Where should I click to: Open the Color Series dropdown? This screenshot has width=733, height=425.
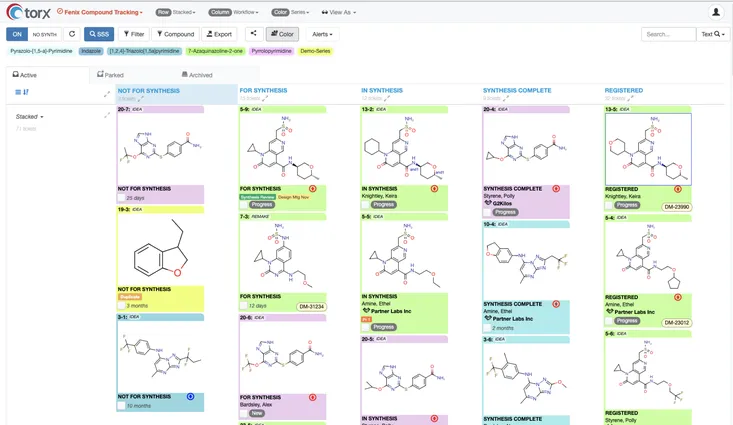click(x=290, y=12)
